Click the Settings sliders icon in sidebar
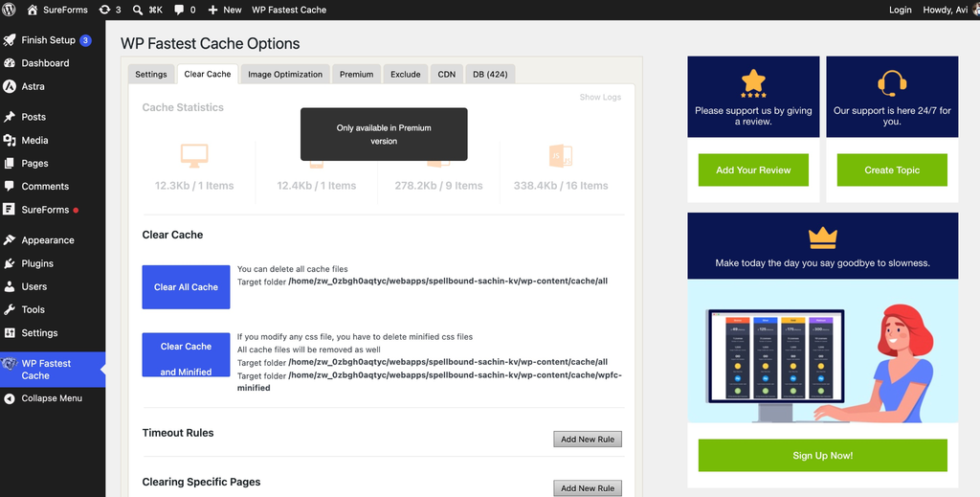Image resolution: width=980 pixels, height=497 pixels. click(10, 332)
